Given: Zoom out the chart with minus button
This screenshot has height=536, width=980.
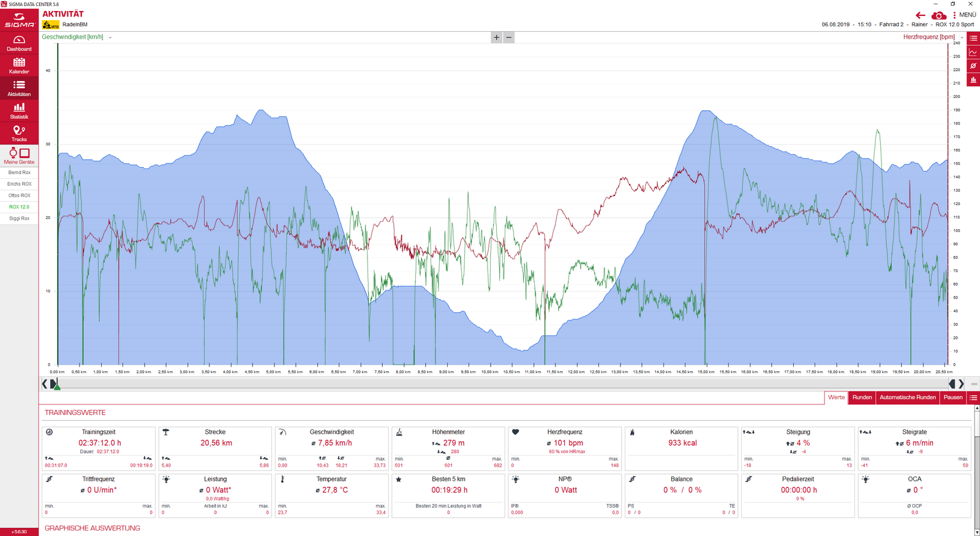Looking at the screenshot, I should 508,37.
